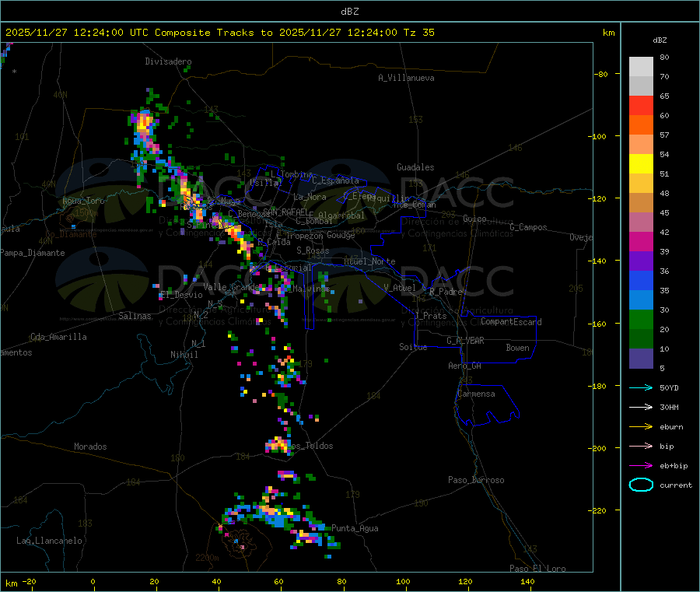Click the Bowen map label

[x=518, y=348]
